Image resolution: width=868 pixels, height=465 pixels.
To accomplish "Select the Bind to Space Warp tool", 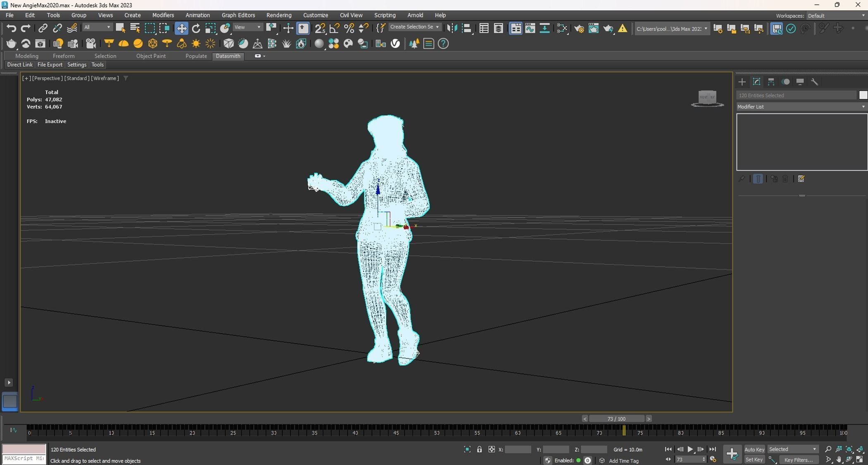I will [x=72, y=28].
